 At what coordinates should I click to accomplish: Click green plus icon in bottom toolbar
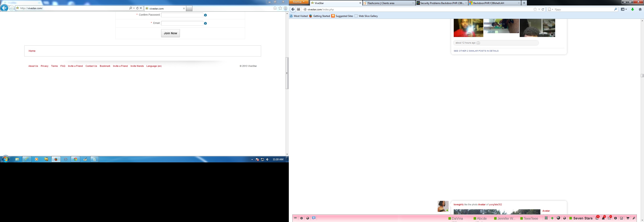pyautogui.click(x=552, y=218)
